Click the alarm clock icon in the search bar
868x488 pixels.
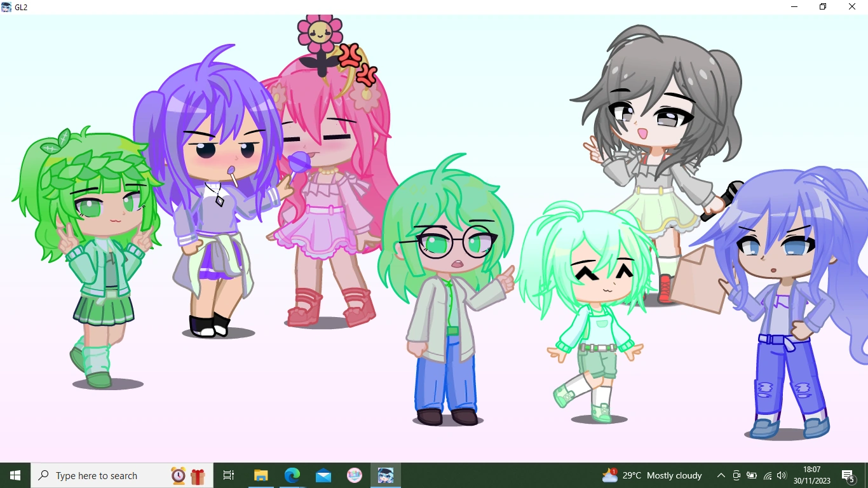pos(178,475)
